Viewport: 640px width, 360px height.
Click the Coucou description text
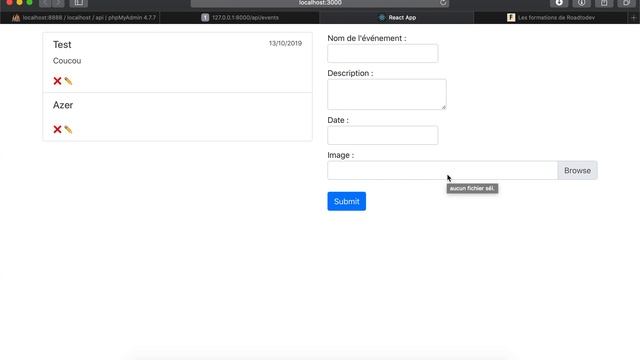(67, 61)
